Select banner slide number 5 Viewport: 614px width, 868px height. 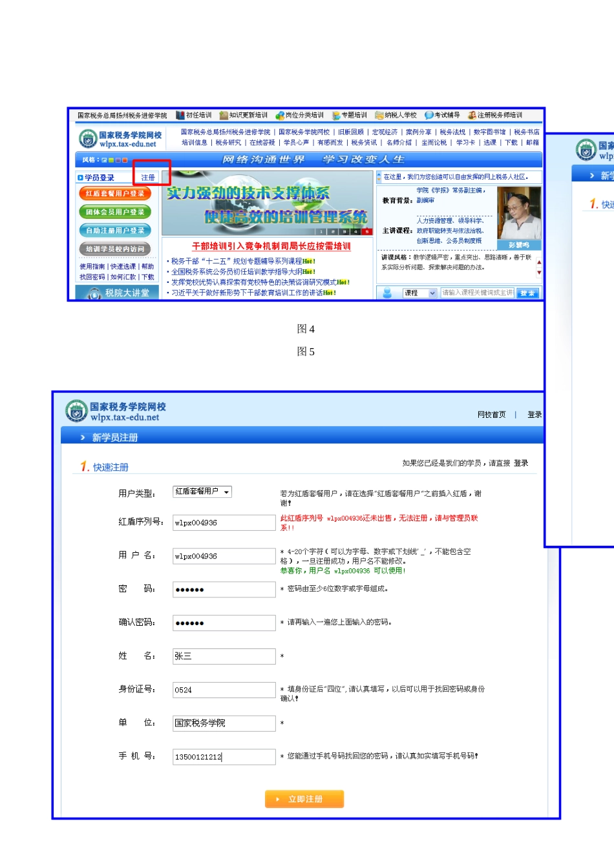[x=367, y=231]
